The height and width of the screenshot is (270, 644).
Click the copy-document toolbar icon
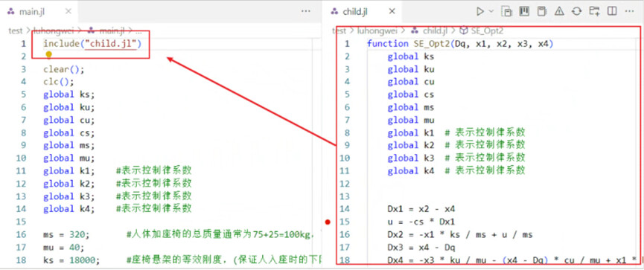tap(508, 11)
